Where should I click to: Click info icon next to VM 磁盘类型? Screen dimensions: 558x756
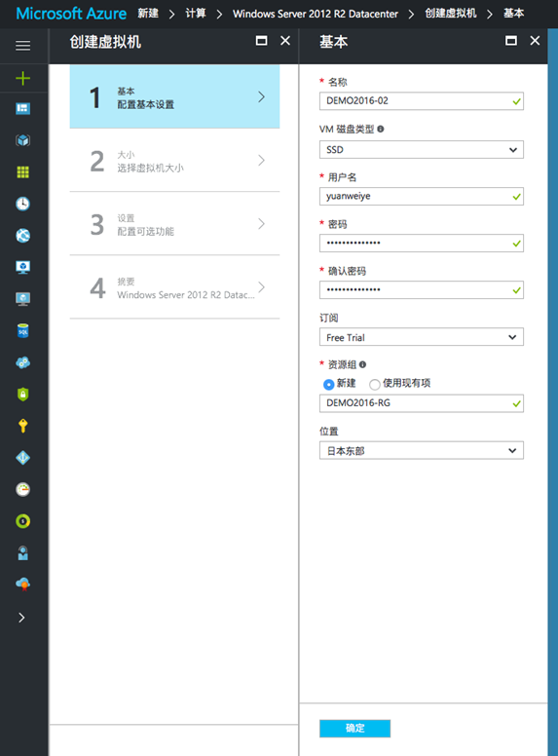tap(381, 129)
